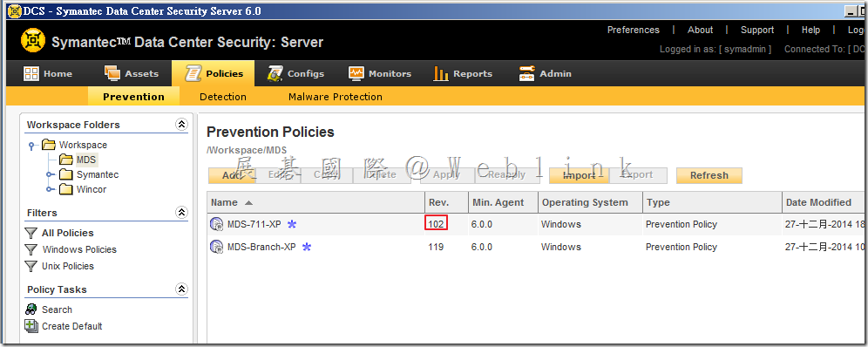Click the Admin sliders icon
This screenshot has width=868, height=347.
click(526, 73)
